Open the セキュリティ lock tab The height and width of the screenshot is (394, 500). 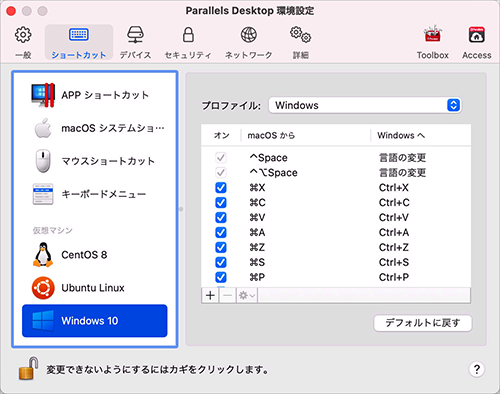pos(188,43)
